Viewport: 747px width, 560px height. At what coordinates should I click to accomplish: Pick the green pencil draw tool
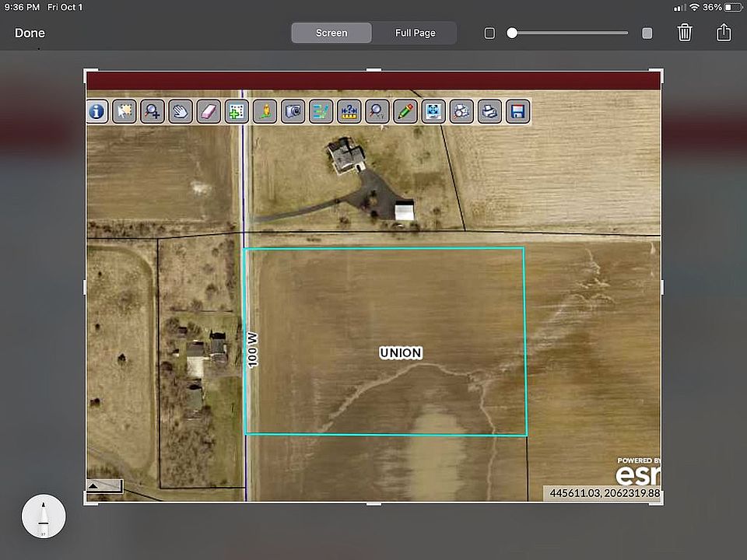pos(405,111)
